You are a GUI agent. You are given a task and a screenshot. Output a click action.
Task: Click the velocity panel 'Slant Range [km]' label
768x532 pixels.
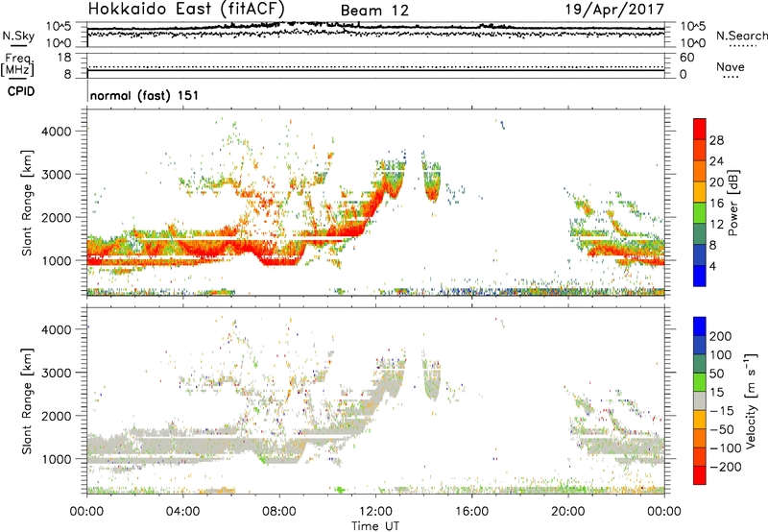click(x=27, y=401)
